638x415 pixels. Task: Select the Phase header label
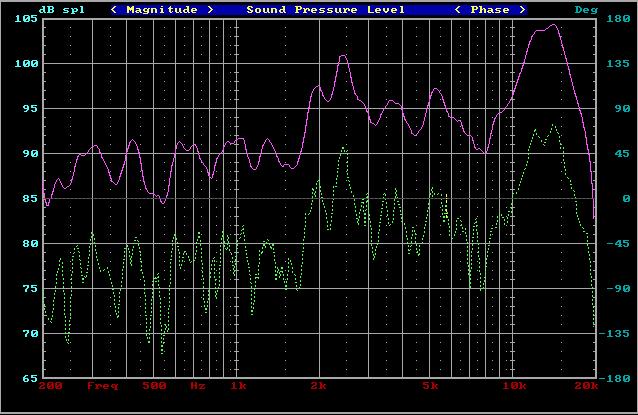tap(490, 9)
